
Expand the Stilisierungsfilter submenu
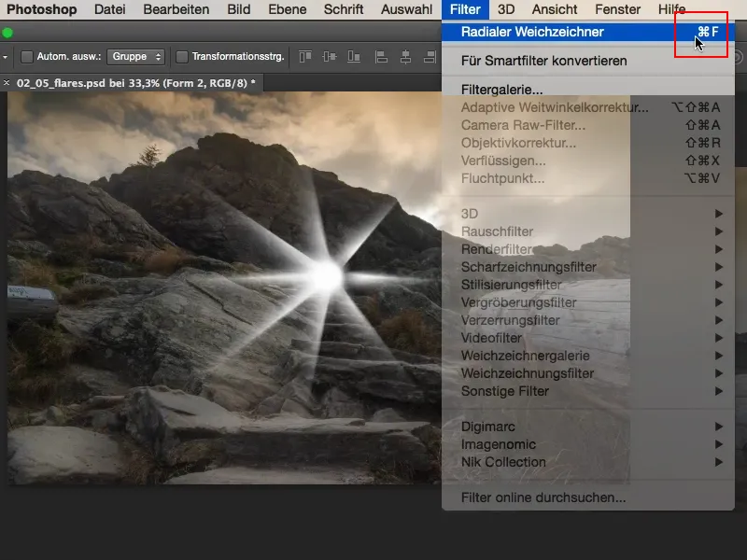(588, 285)
